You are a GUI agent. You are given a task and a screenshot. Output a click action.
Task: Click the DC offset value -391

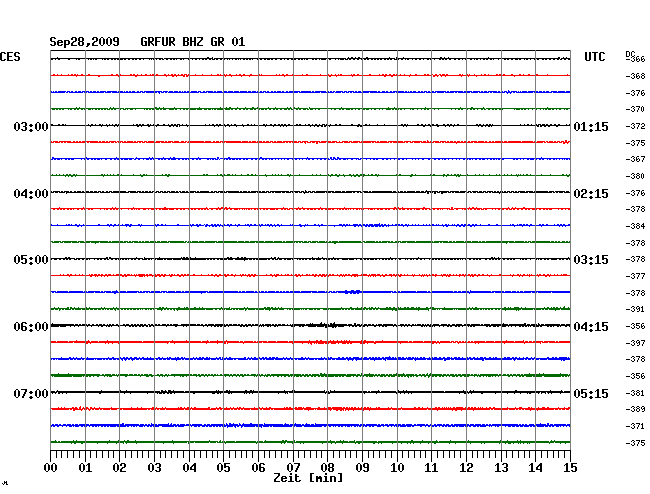[635, 309]
